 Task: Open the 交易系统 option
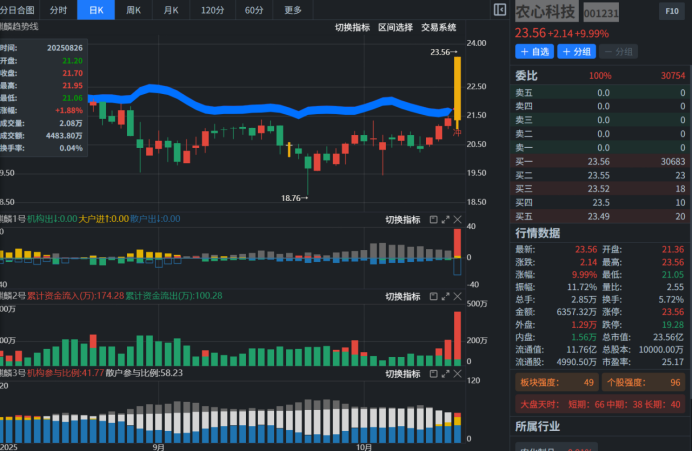click(438, 27)
